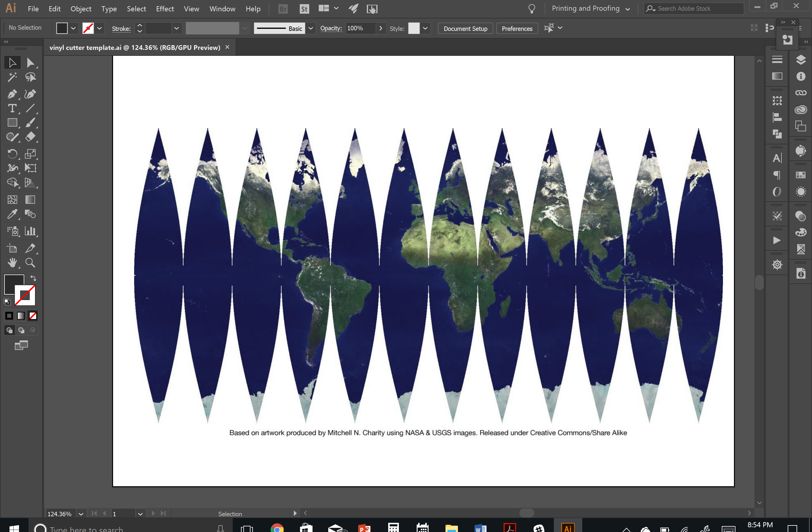
Task: Select the Gradient tool
Action: point(30,200)
